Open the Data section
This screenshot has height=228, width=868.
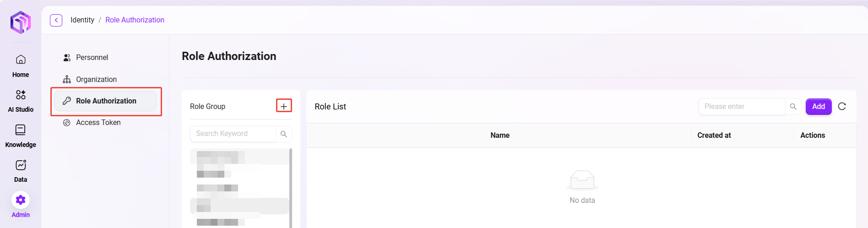coord(21,170)
